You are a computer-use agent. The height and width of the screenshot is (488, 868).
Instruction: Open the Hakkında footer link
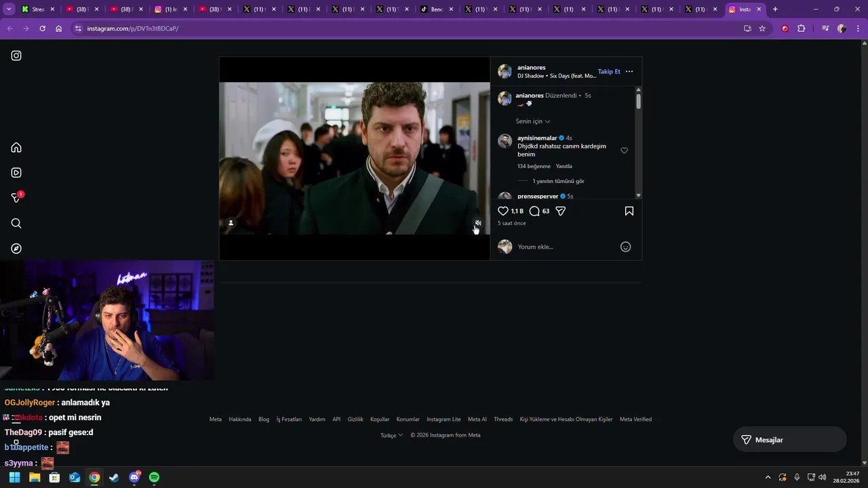[240, 419]
